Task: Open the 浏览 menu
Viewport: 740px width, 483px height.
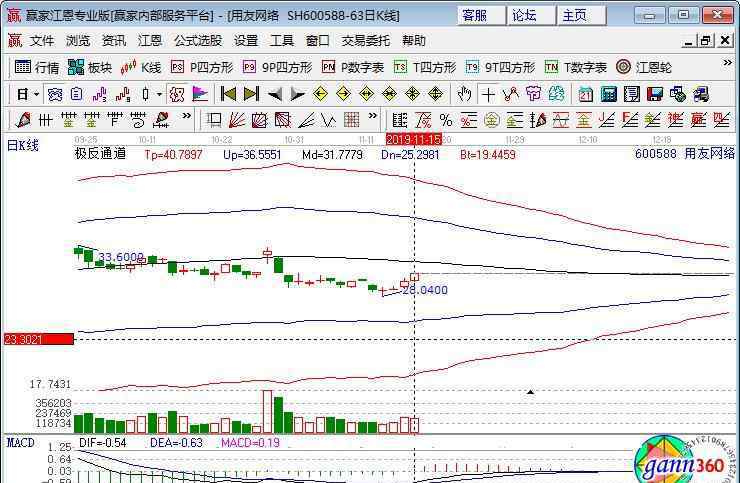Action: pos(78,41)
